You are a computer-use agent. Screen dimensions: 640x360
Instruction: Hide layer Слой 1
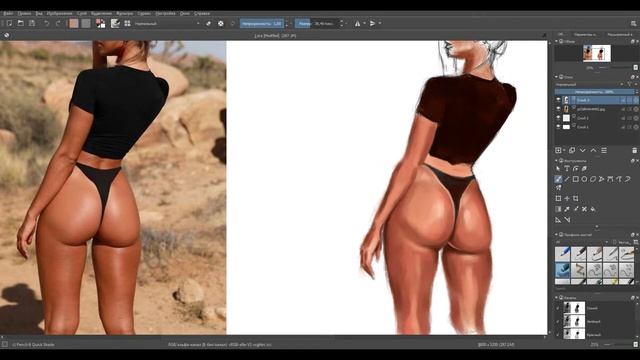tap(558, 127)
